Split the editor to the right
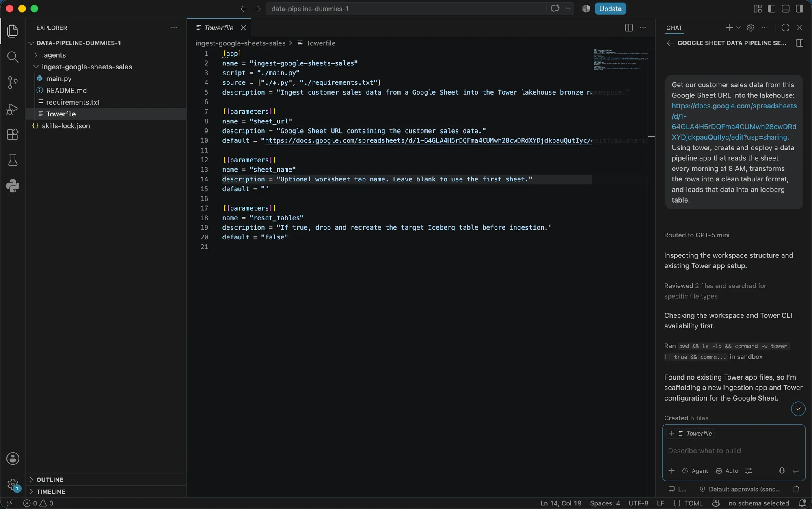The width and height of the screenshot is (812, 509). click(x=628, y=28)
